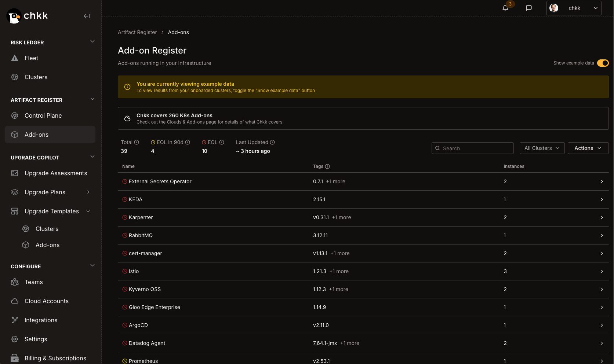Click Artifact Register breadcrumb link
This screenshot has width=614, height=364.
[137, 32]
